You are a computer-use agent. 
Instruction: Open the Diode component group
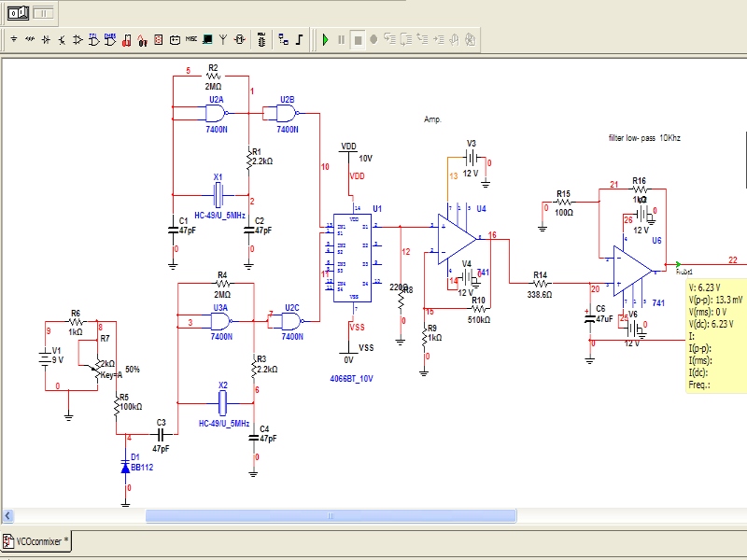[x=46, y=40]
